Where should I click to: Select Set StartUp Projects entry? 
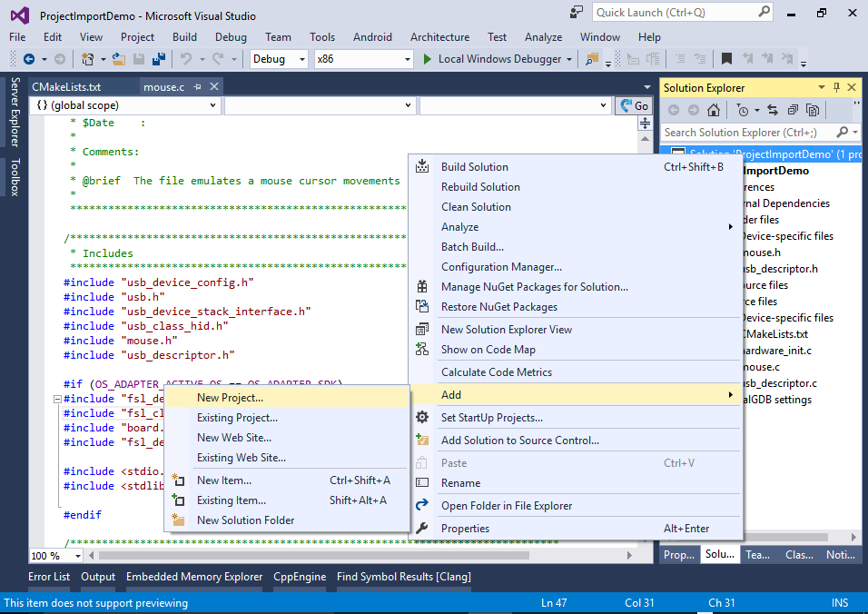pos(575,418)
